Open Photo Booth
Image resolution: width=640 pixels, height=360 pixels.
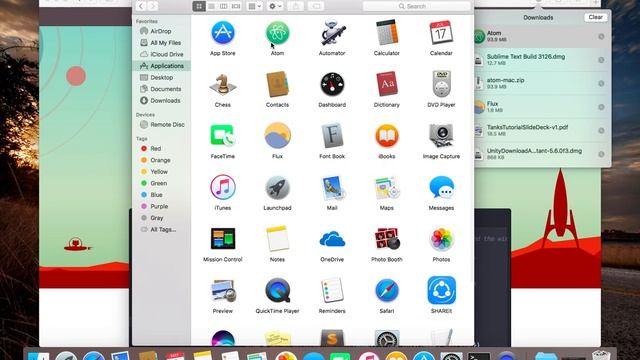point(387,239)
